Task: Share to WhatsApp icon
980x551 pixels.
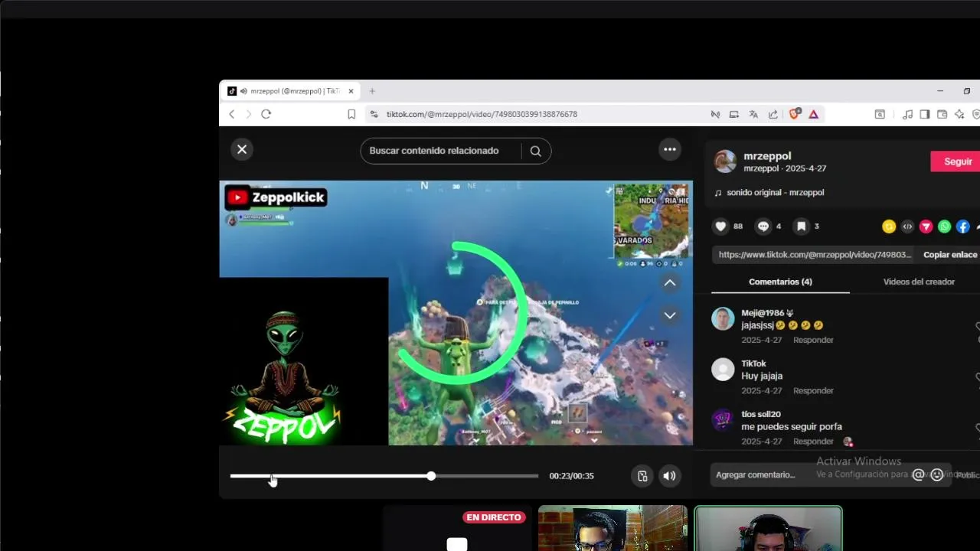Action: click(945, 227)
